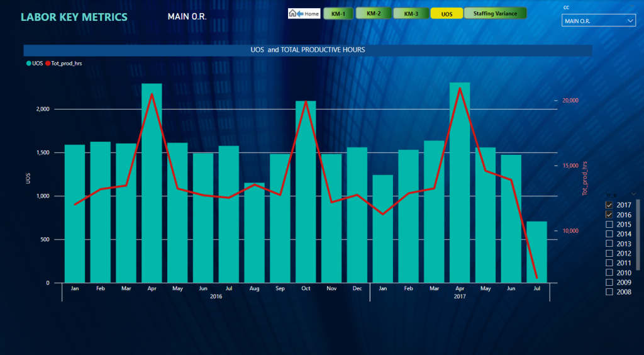Tick the 2012 year checkbox
Screen dimensions: 644x355
click(x=609, y=254)
